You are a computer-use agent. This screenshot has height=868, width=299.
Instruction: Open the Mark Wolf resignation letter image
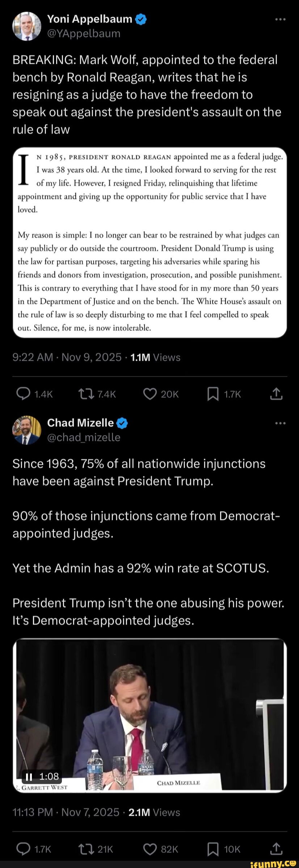coord(149,242)
